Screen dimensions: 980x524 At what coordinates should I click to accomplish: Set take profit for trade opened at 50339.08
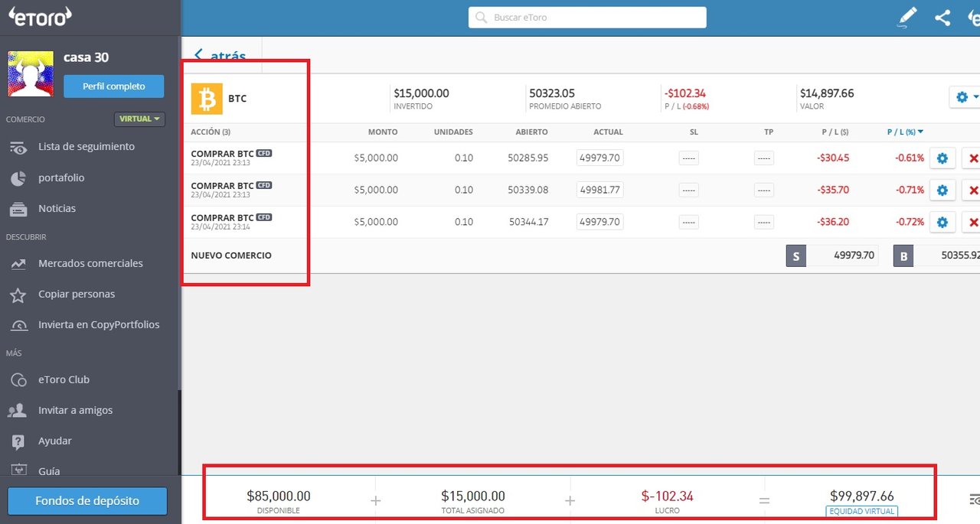(x=763, y=190)
